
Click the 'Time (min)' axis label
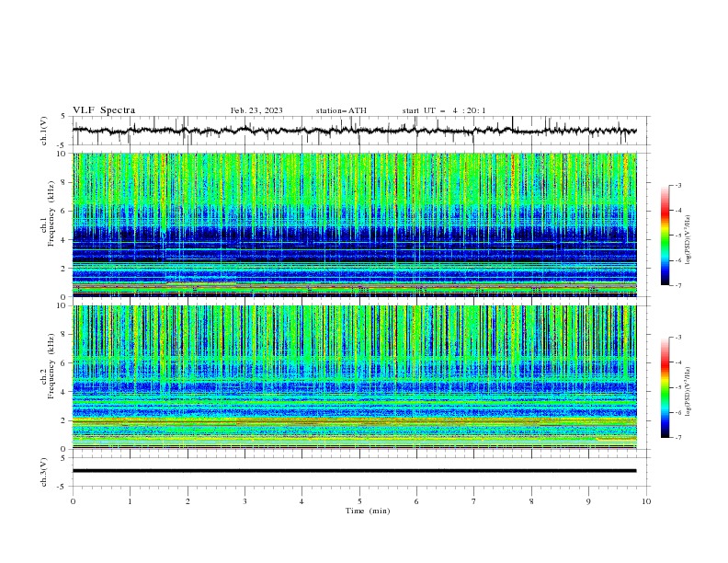point(368,511)
